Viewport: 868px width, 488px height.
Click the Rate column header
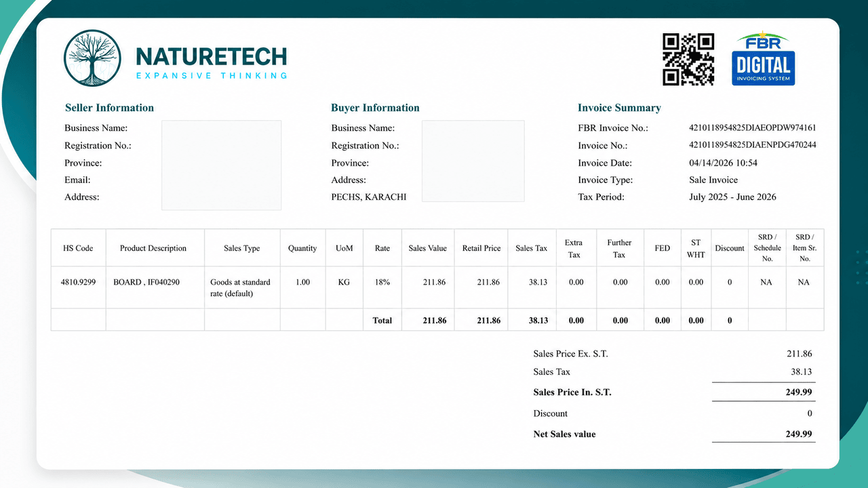[x=382, y=248]
